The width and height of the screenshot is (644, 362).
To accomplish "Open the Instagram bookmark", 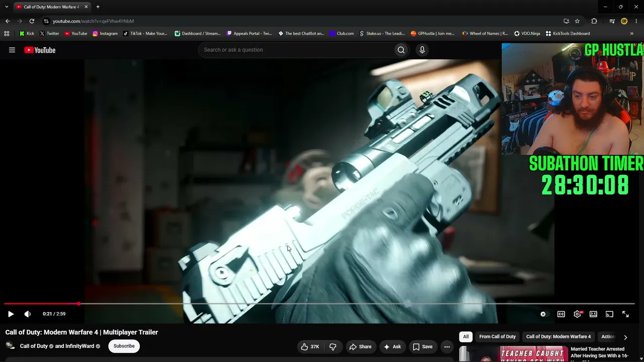I will (105, 34).
